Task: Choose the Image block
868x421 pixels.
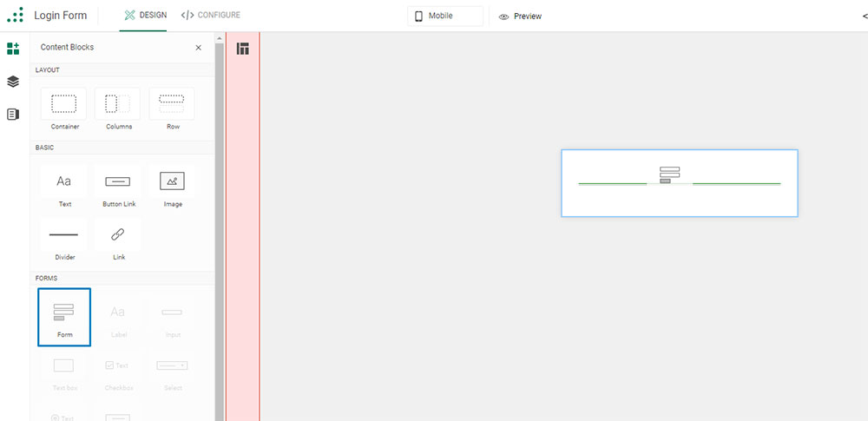Action: point(172,187)
